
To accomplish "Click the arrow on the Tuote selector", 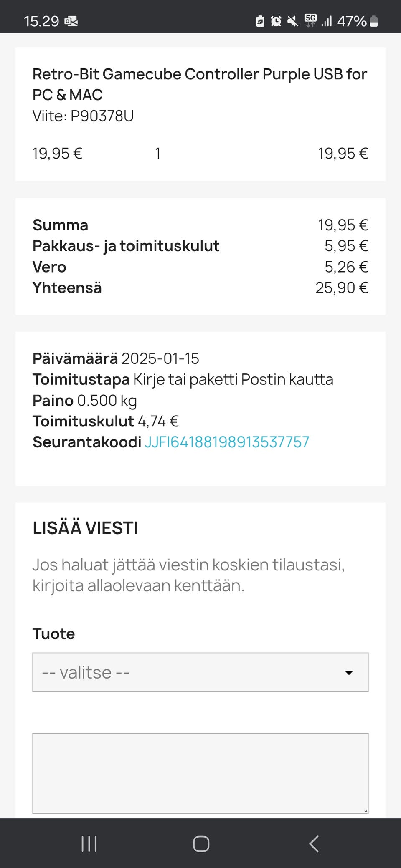I will [x=349, y=672].
